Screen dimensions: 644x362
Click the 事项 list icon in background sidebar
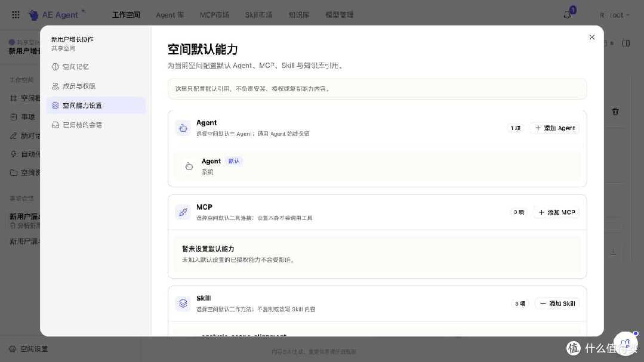[14, 117]
